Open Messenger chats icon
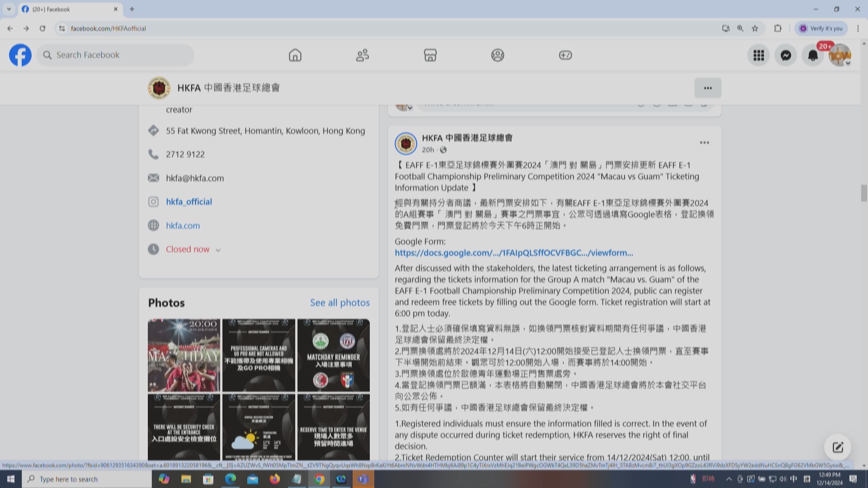 [x=785, y=55]
